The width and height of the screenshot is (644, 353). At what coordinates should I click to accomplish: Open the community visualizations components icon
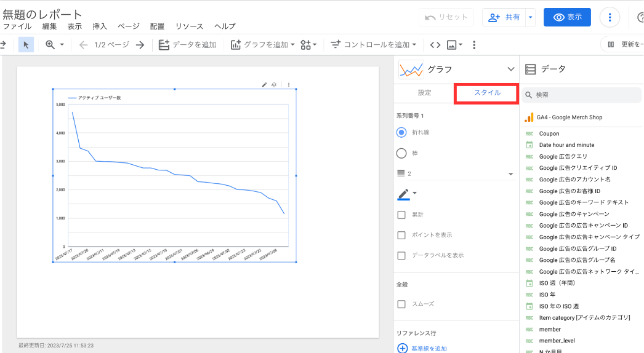click(x=306, y=45)
